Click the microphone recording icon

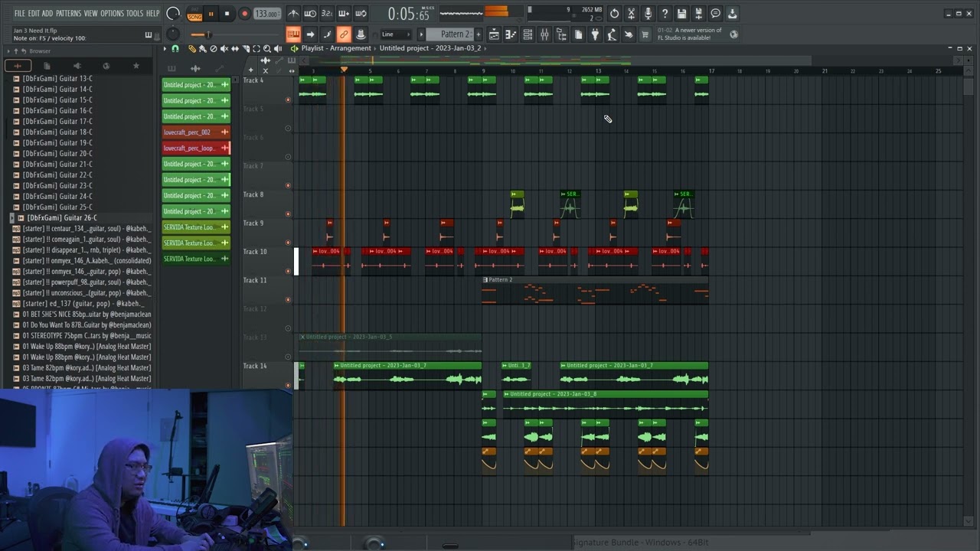[x=648, y=14]
